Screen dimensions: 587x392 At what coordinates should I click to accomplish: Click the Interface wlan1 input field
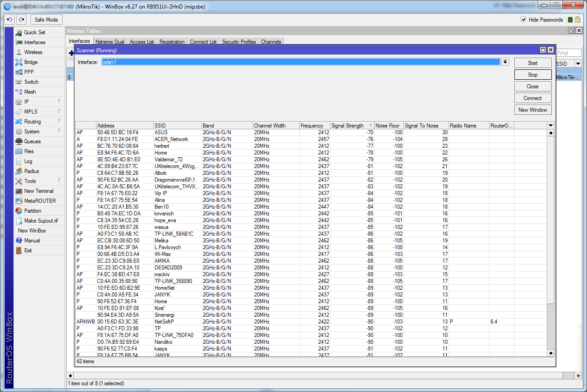(301, 62)
